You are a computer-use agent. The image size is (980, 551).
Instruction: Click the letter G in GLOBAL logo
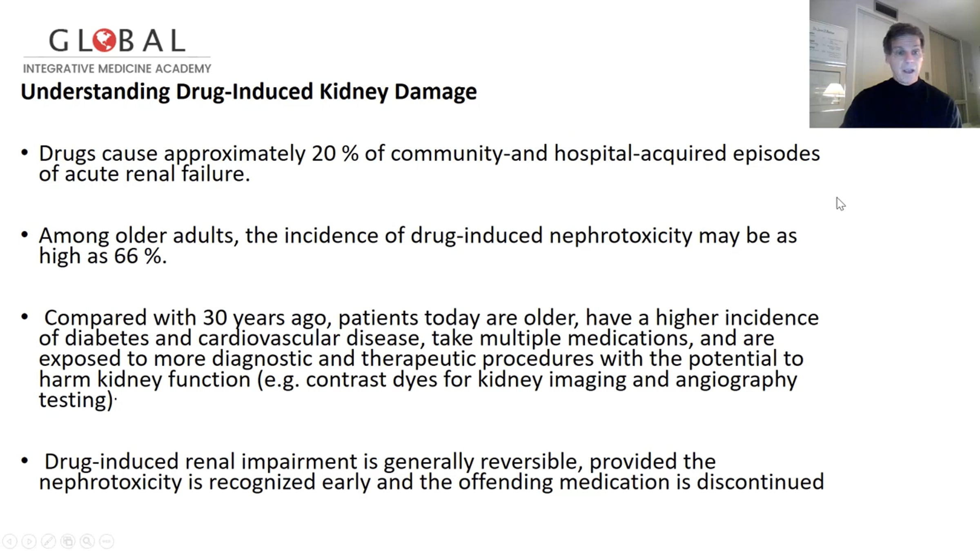59,41
